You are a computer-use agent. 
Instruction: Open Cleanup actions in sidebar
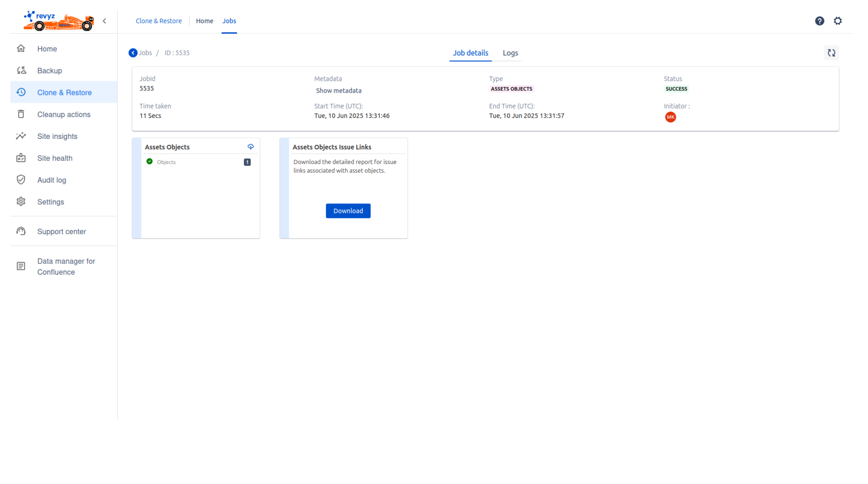click(x=64, y=114)
